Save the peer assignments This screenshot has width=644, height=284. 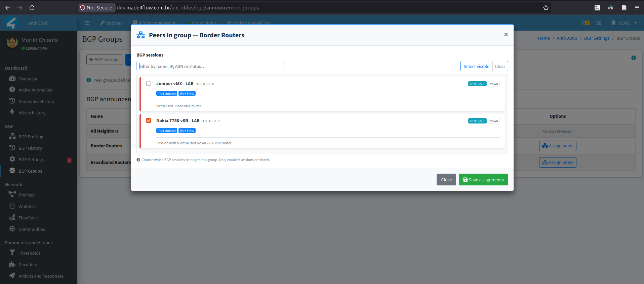point(483,180)
